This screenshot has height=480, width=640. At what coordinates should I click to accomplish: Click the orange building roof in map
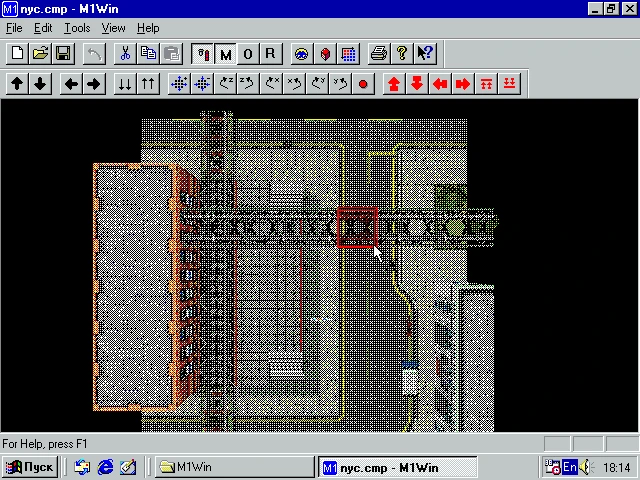134,287
